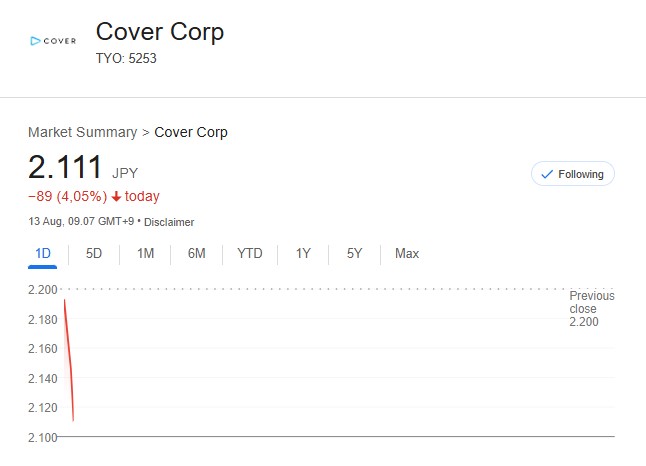The height and width of the screenshot is (466, 646).
Task: Open the YTD chart range
Action: [250, 253]
